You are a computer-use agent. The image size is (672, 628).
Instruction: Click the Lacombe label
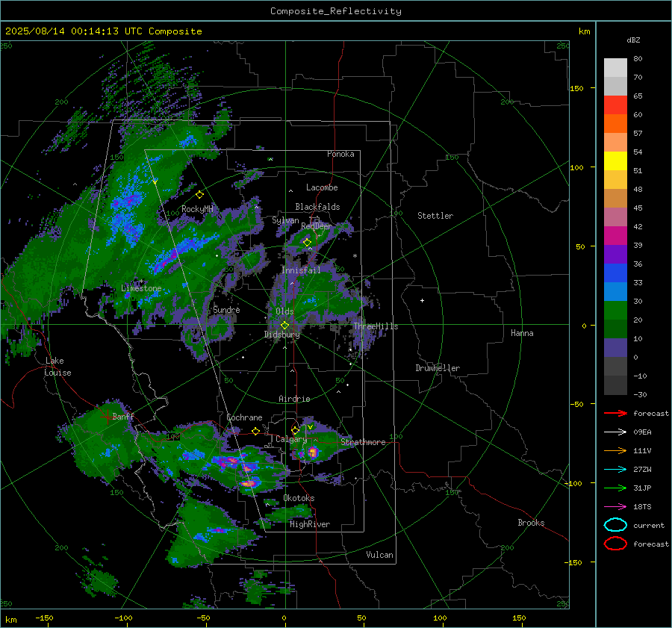[x=322, y=187]
